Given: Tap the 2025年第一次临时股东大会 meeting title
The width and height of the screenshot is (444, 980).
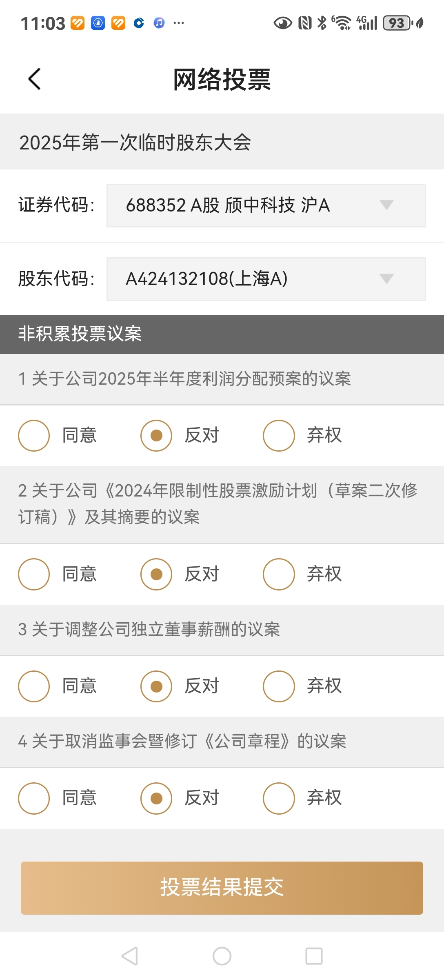Looking at the screenshot, I should click(135, 143).
